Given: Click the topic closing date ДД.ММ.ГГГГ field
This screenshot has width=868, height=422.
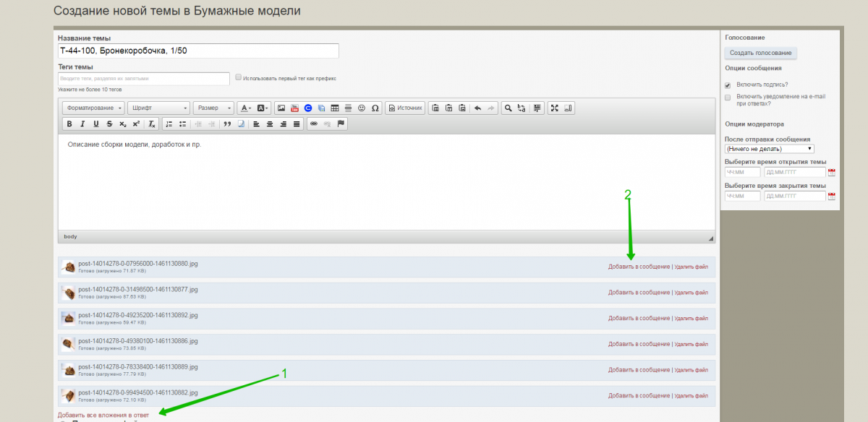Looking at the screenshot, I should [x=794, y=196].
